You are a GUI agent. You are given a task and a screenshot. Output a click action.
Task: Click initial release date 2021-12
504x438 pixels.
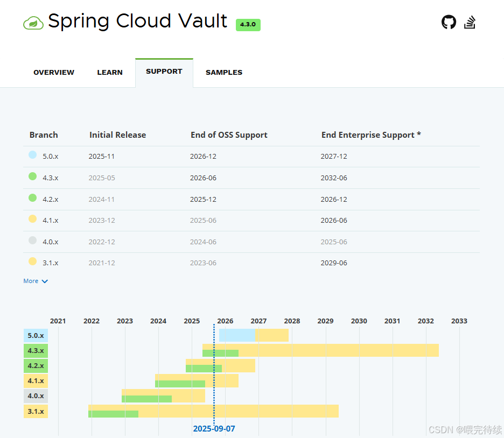[102, 263]
